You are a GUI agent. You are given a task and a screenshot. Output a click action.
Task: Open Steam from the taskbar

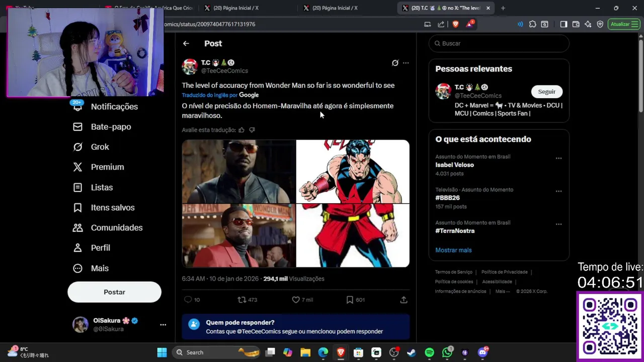(412, 352)
